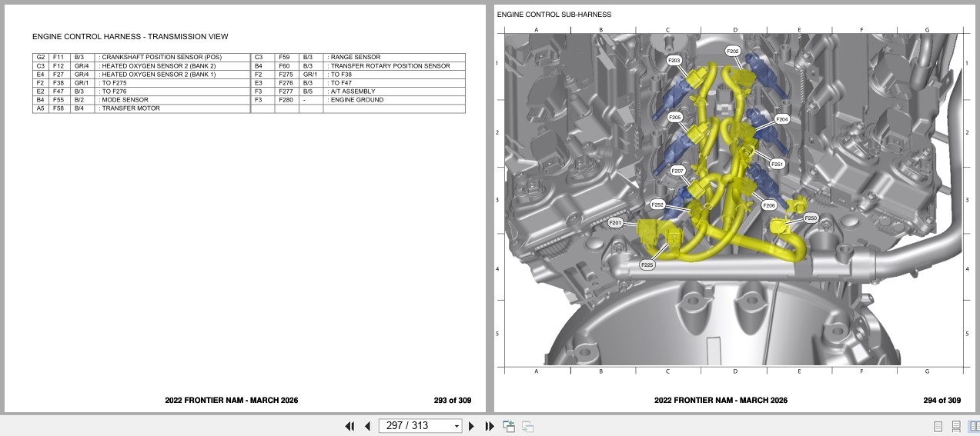Click the right page 2022 FRONTIER NAM footer
This screenshot has height=436, width=980.
pos(721,401)
